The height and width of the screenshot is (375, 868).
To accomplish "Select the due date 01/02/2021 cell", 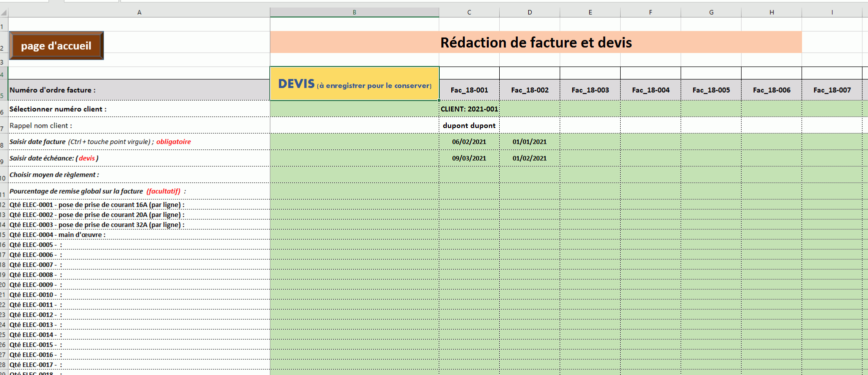I will 529,158.
